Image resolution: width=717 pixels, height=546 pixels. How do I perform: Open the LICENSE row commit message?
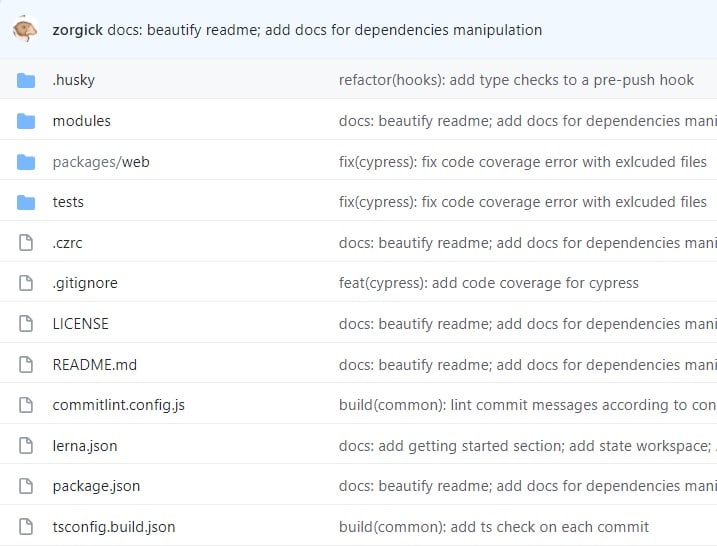528,324
